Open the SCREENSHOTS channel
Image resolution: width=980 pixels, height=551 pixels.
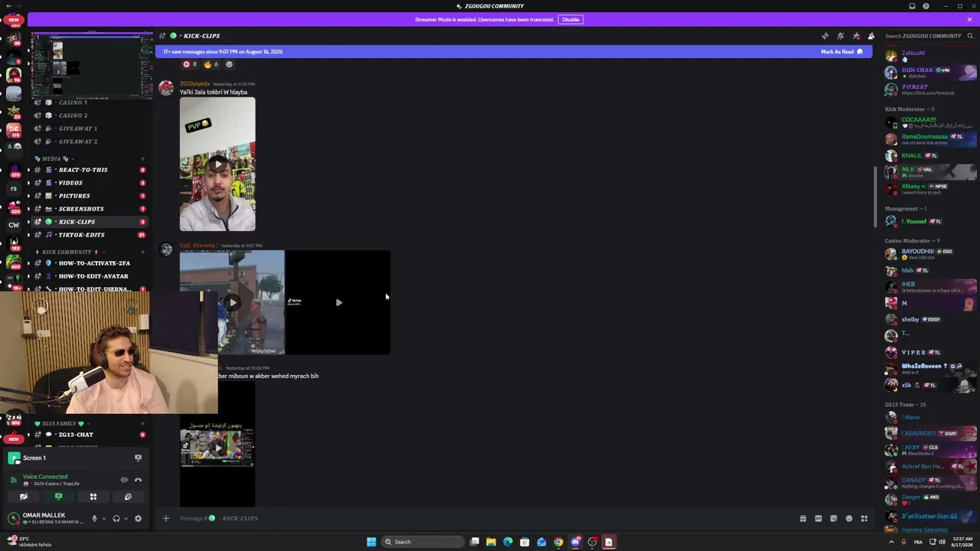pos(89,209)
